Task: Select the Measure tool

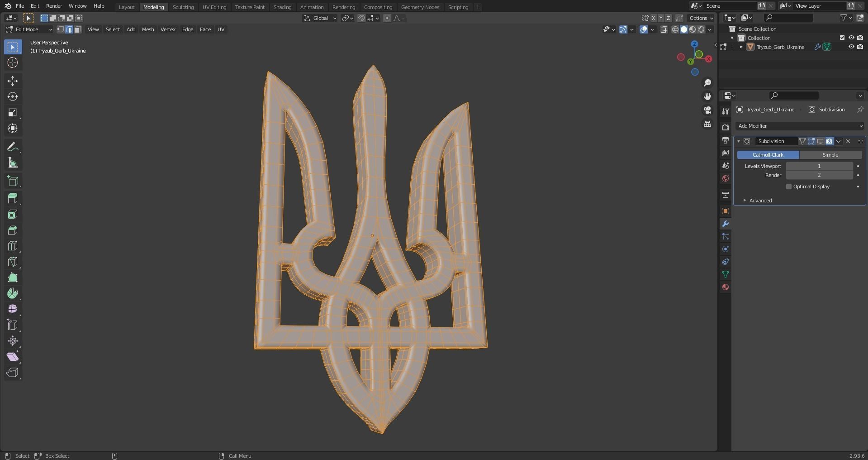Action: (x=13, y=162)
